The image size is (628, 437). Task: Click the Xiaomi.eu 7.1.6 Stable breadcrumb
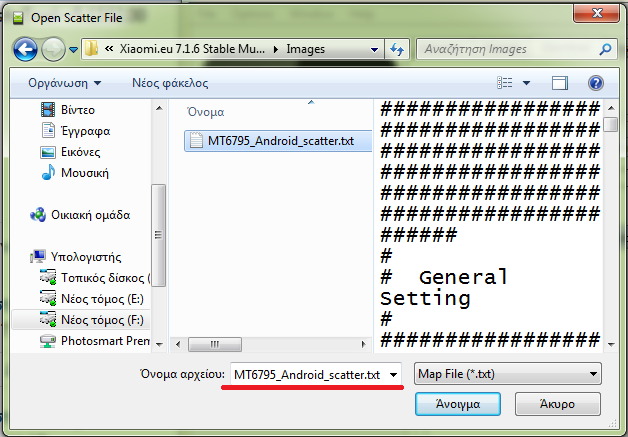(192, 49)
